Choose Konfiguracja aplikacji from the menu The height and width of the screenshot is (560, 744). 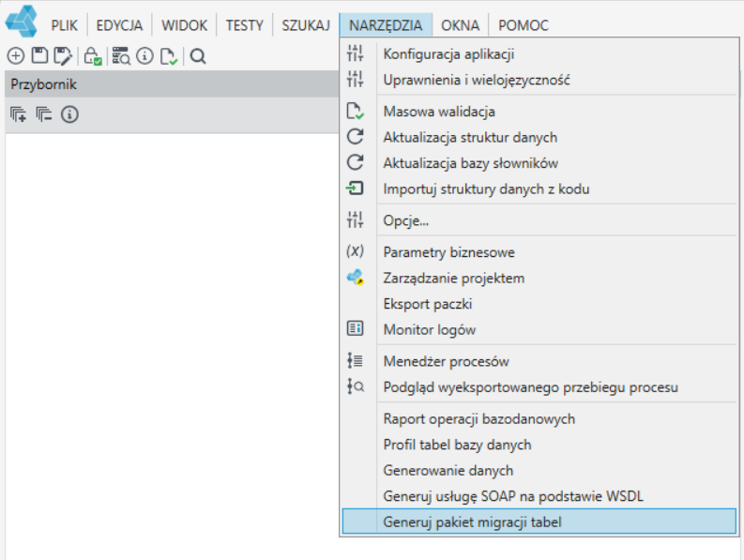point(539,53)
